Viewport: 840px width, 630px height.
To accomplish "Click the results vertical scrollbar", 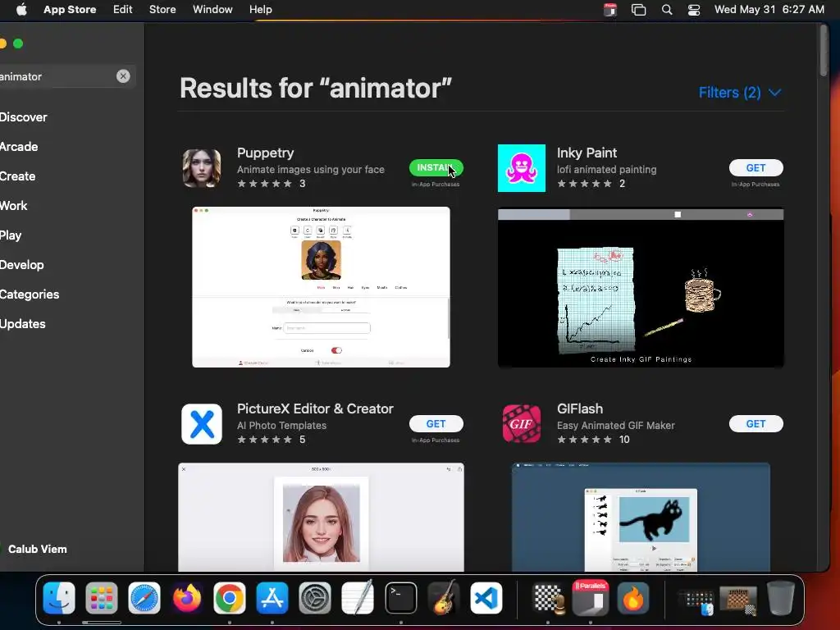I will (x=824, y=51).
